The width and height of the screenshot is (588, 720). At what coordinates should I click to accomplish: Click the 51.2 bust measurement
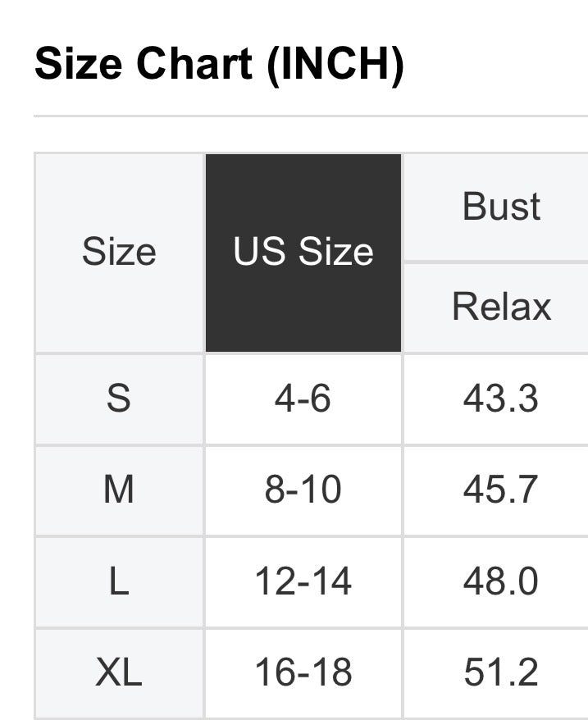pyautogui.click(x=501, y=673)
